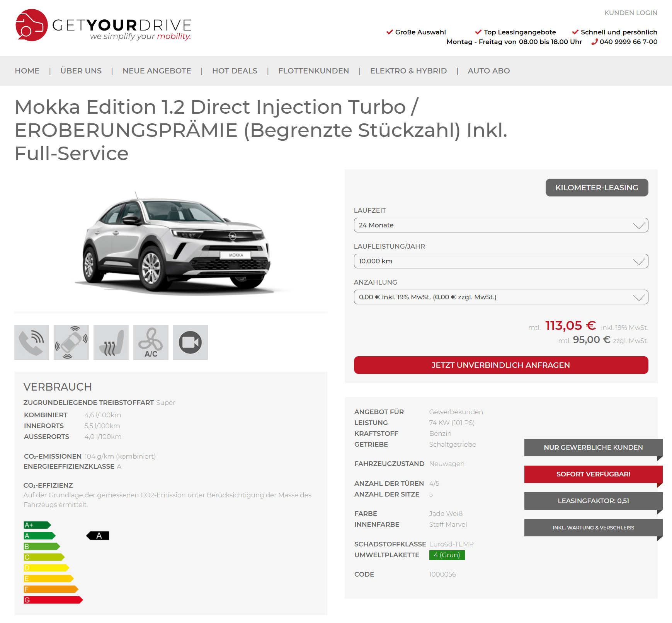Viewport: 672px width, 623px height.
Task: Click the NUR GEWERBLICHE KUNDEN banner
Action: click(593, 447)
